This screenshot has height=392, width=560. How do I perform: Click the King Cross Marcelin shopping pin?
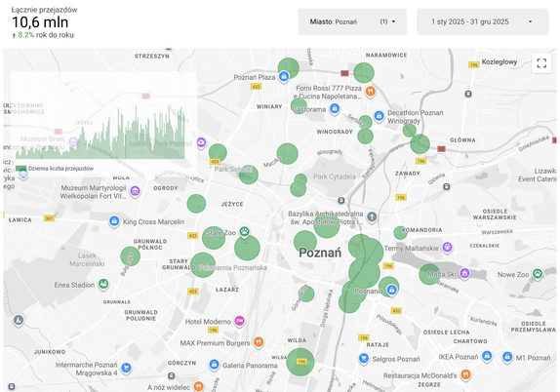114,221
